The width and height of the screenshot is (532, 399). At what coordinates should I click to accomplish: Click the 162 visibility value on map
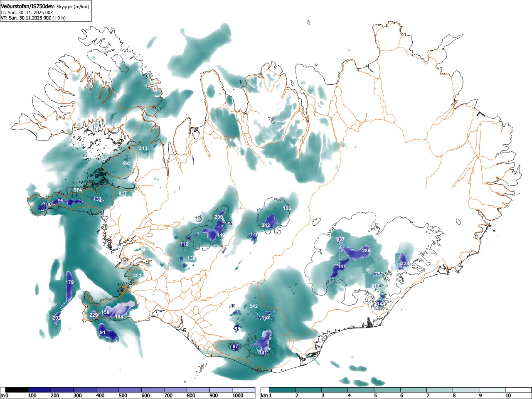[x=266, y=317]
